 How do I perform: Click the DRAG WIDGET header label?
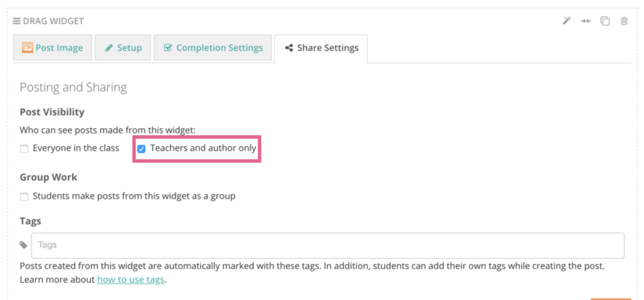(x=53, y=21)
